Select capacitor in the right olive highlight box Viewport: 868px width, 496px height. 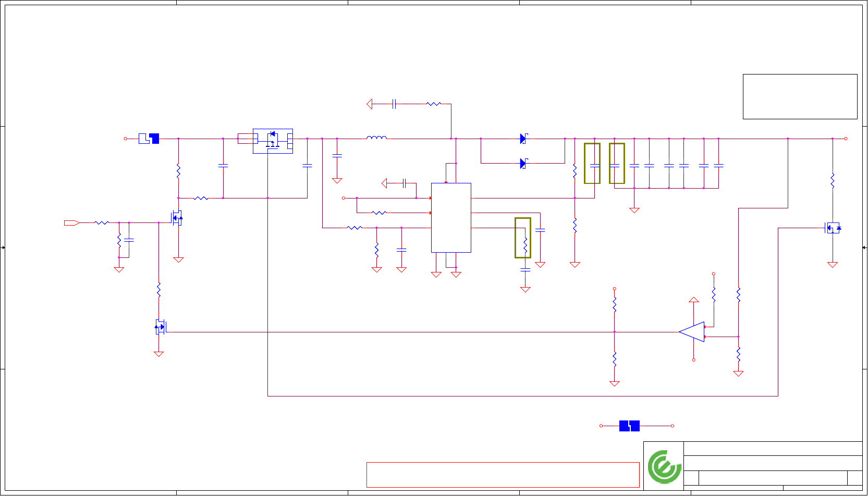615,166
